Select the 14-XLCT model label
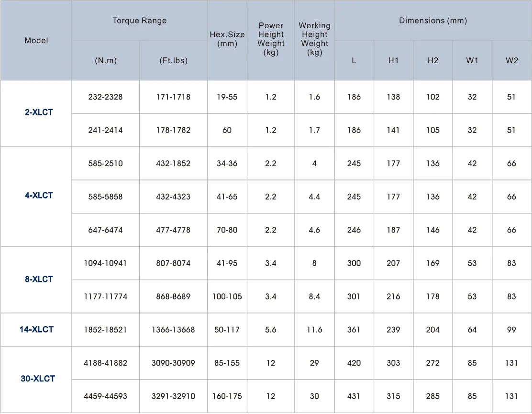The image size is (532, 414). coord(36,329)
